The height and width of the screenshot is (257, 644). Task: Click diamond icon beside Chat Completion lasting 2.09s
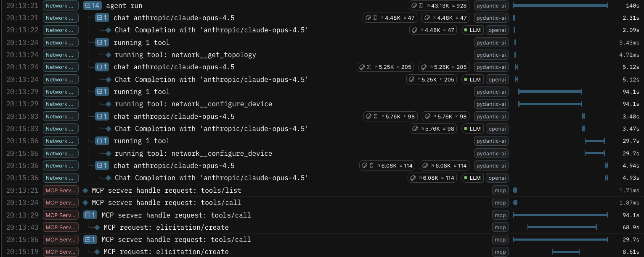108,30
